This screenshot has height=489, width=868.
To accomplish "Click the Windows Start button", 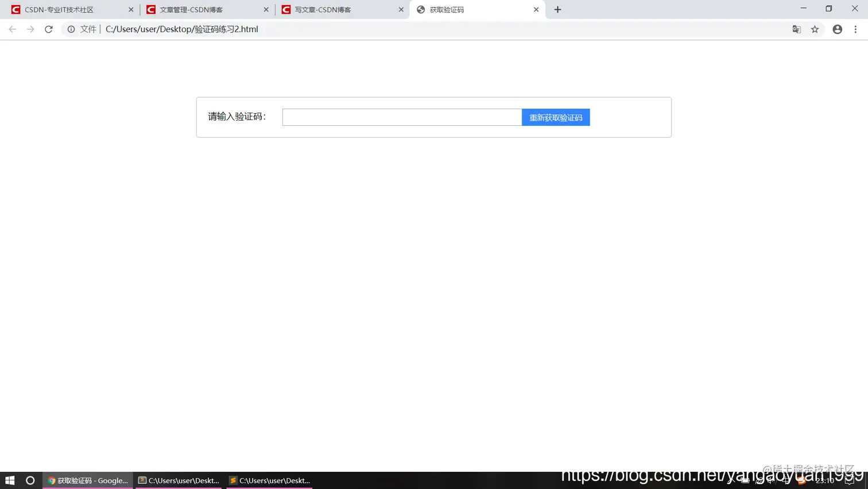I will 9,480.
